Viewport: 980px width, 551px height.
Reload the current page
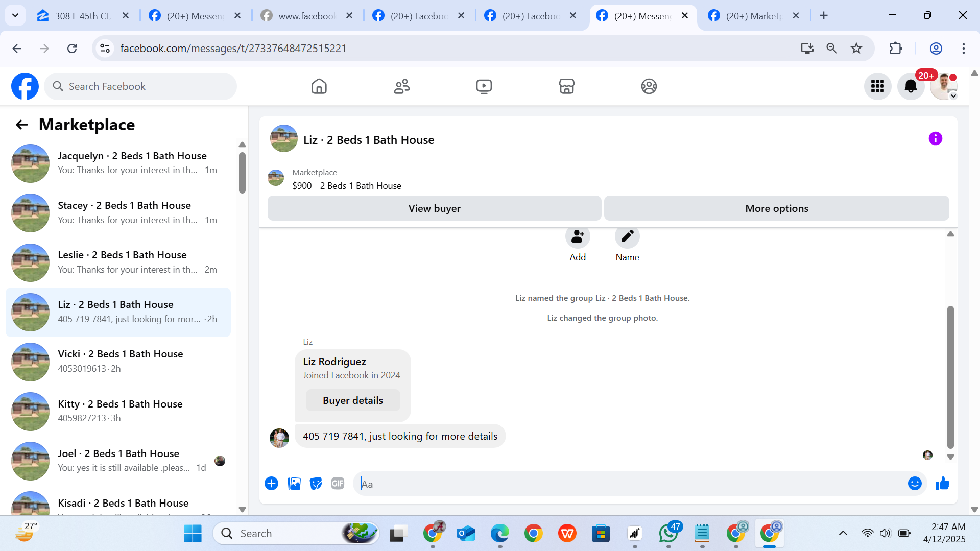tap(72, 49)
